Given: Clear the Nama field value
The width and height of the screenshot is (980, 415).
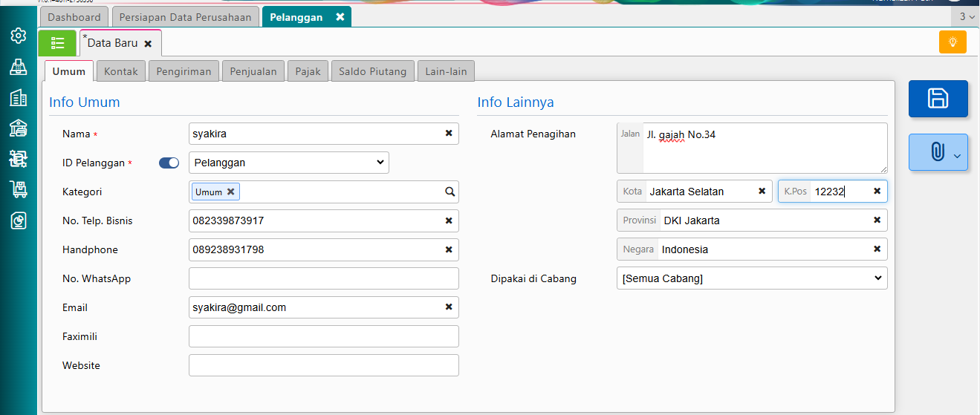Looking at the screenshot, I should [x=449, y=134].
